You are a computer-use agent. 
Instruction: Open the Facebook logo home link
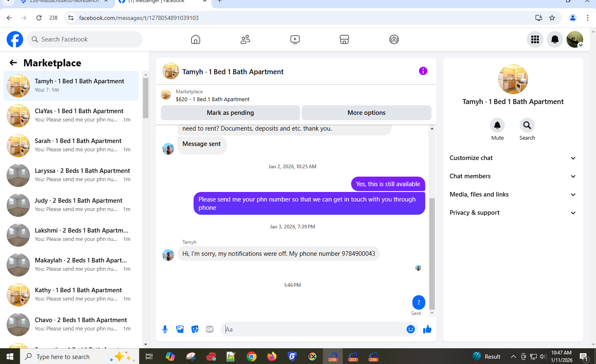tap(15, 39)
